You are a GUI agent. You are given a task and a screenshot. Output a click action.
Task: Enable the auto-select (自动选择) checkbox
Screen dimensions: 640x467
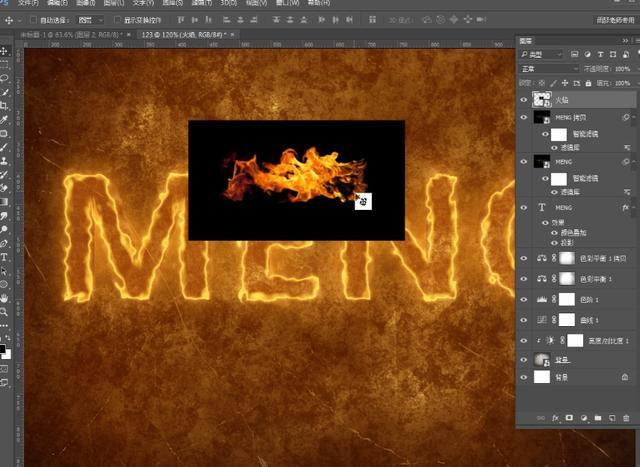34,20
